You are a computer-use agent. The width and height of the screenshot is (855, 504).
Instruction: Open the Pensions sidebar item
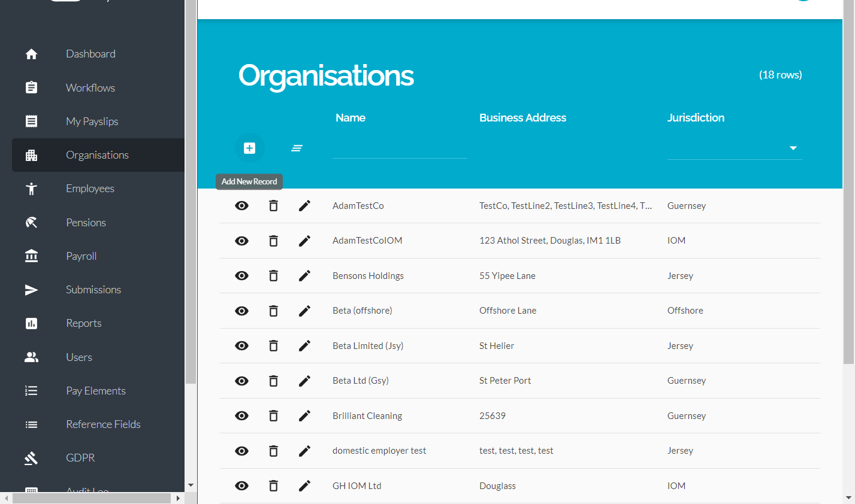pos(98,223)
